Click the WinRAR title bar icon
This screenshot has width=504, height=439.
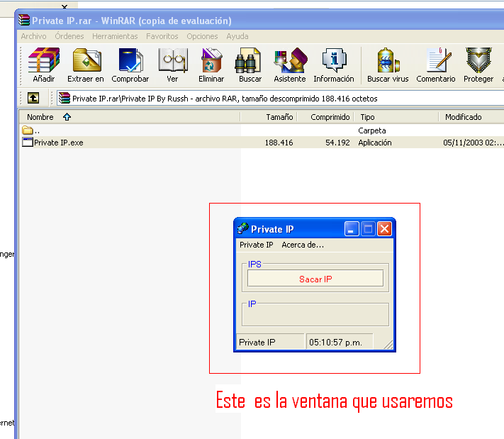[x=24, y=21]
